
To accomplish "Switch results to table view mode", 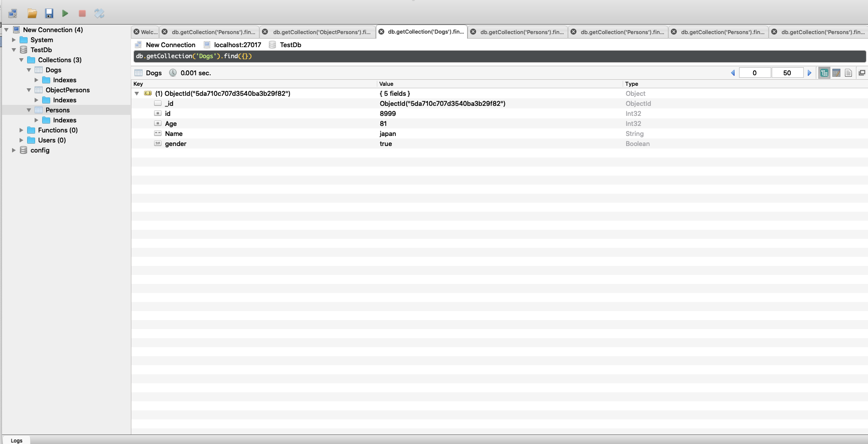I will (x=836, y=73).
